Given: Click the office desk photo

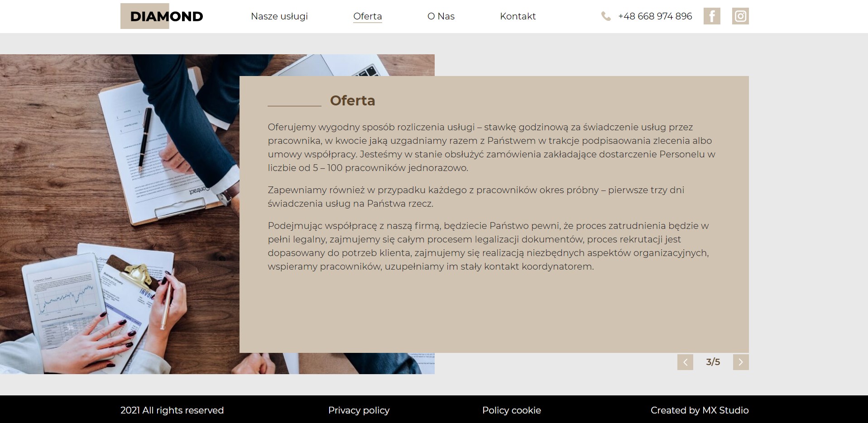Looking at the screenshot, I should coord(120,214).
